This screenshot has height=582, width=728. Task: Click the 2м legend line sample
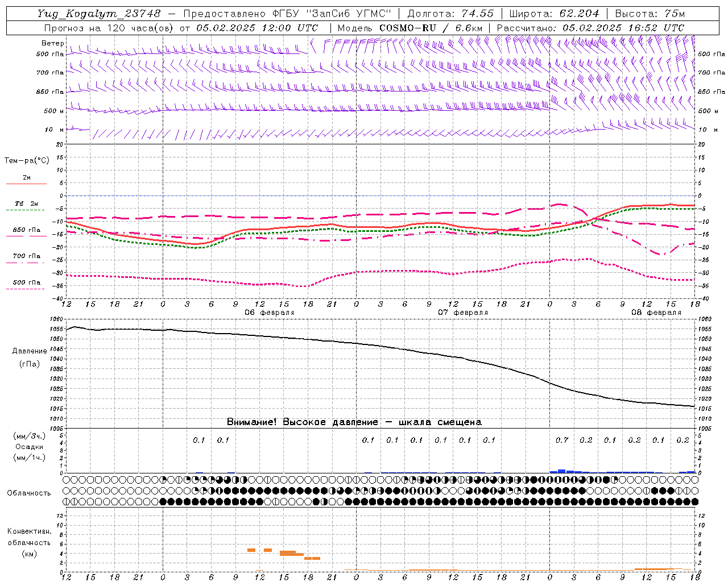(26, 184)
